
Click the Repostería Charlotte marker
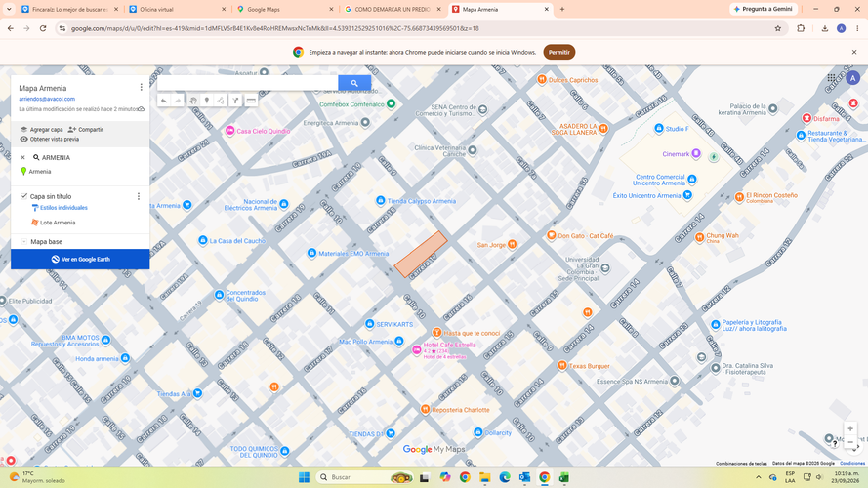pyautogui.click(x=425, y=410)
